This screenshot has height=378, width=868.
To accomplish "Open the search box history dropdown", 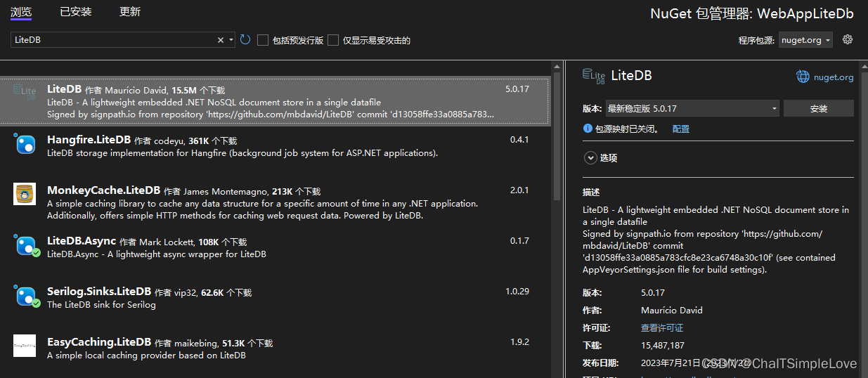I will pos(231,40).
